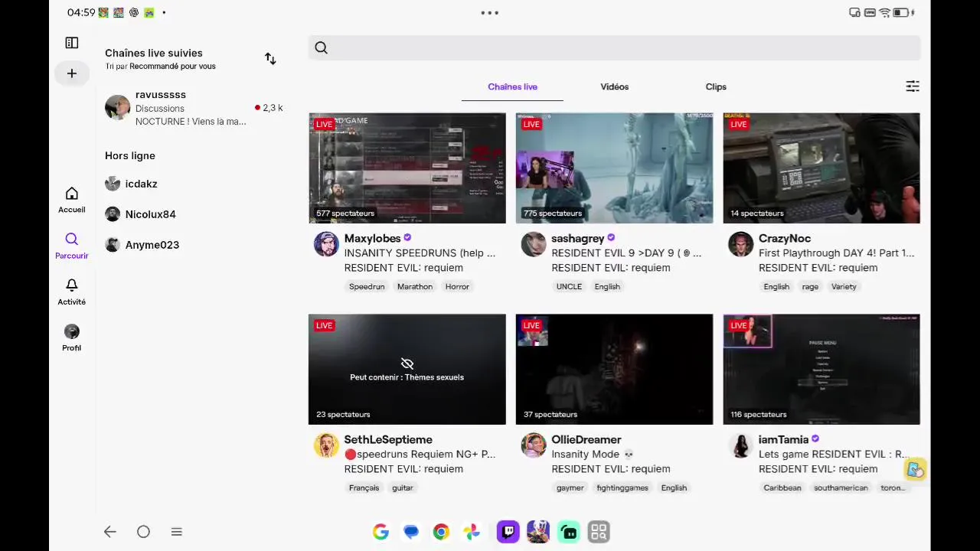The width and height of the screenshot is (980, 551).
Task: Select the rage tag
Action: coord(810,287)
